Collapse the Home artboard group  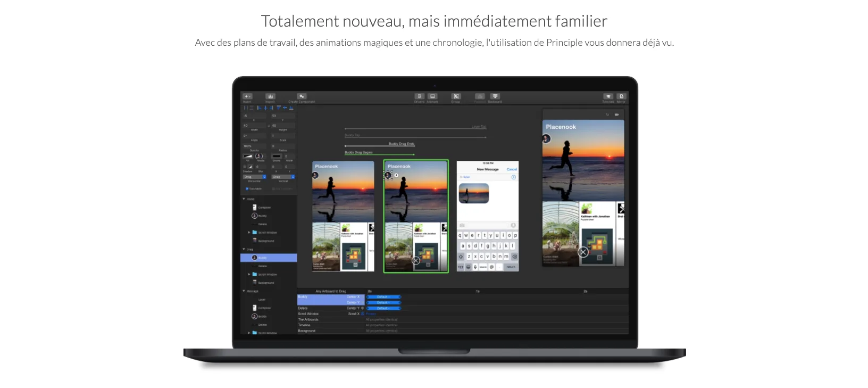pos(244,199)
